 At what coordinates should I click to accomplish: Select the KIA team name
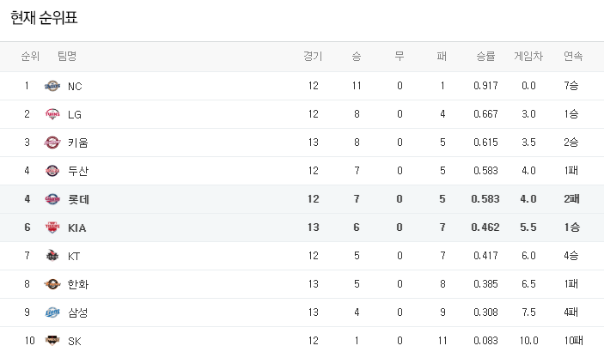coord(77,227)
